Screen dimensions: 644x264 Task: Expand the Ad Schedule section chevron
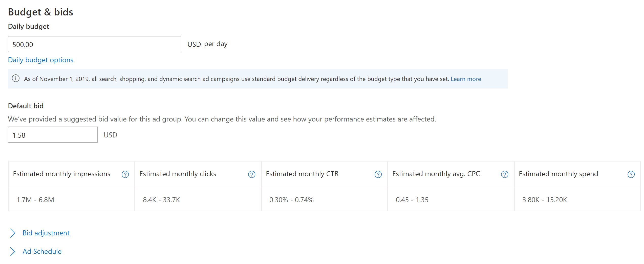[x=12, y=252]
